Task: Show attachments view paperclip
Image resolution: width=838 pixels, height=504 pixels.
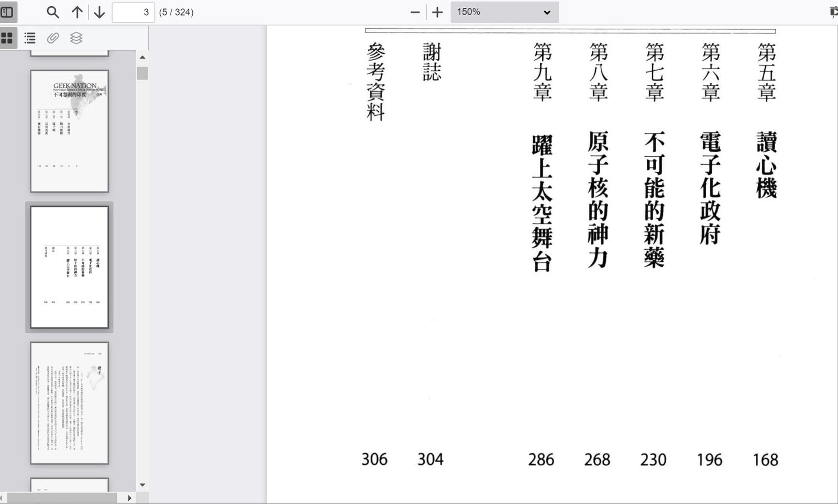Action: pos(53,38)
